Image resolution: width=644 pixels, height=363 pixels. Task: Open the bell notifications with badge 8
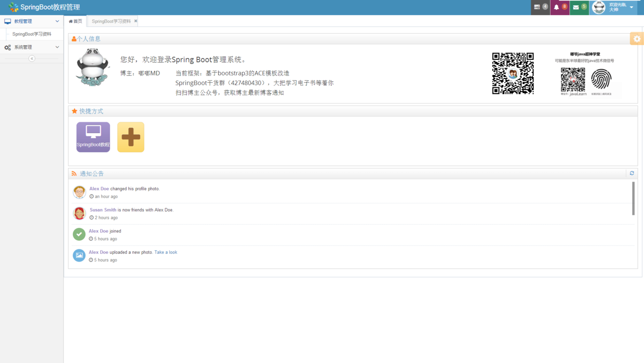click(x=560, y=7)
